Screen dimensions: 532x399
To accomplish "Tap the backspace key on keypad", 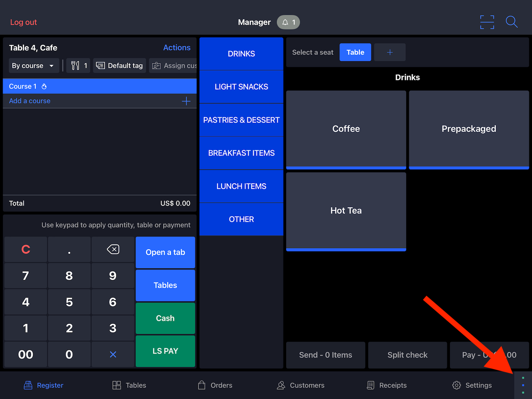I will pos(113,249).
